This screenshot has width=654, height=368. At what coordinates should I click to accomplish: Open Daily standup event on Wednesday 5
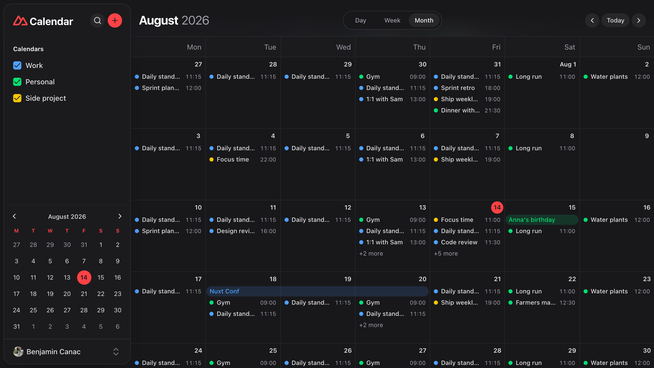click(317, 148)
